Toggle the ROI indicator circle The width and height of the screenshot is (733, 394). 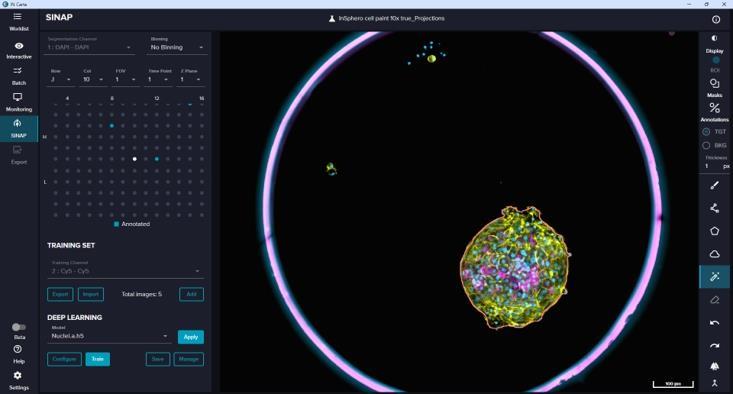(x=716, y=60)
